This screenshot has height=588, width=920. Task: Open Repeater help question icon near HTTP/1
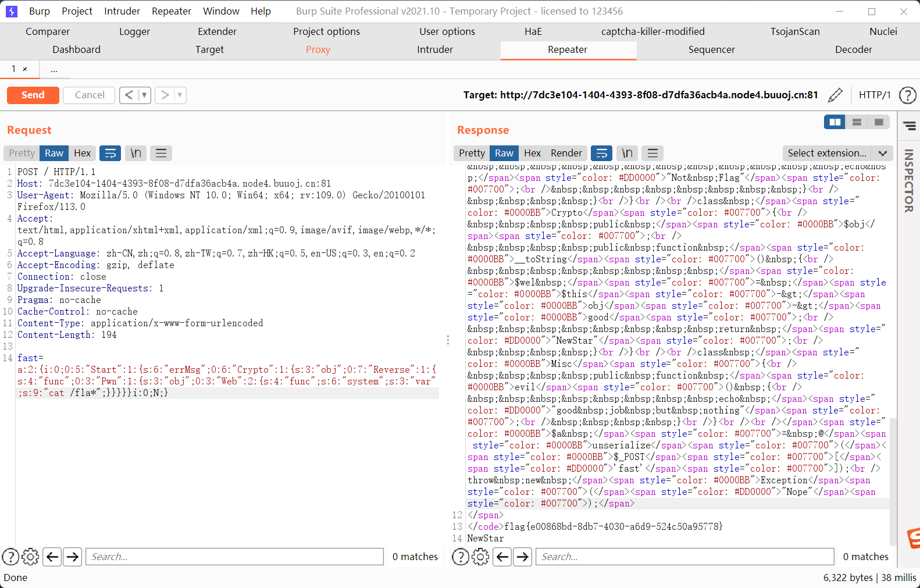click(x=907, y=95)
